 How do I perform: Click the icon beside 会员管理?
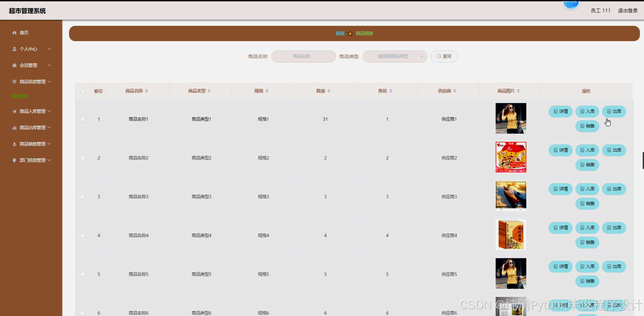pos(14,65)
